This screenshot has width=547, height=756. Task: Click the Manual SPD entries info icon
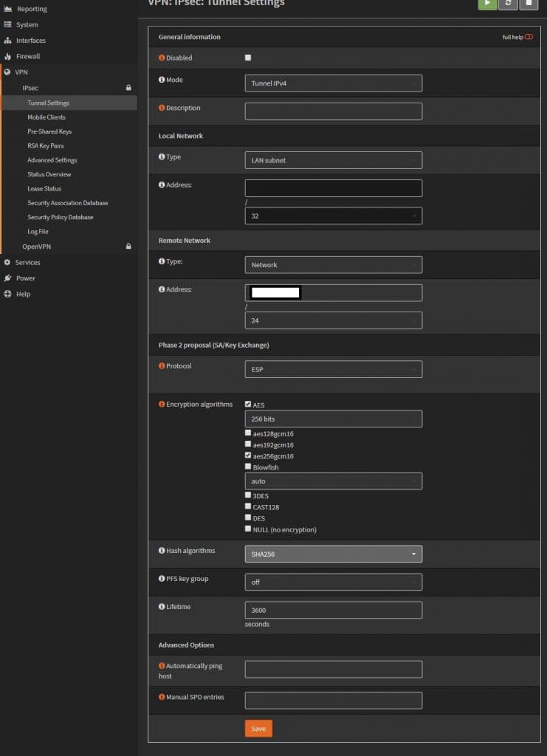162,697
